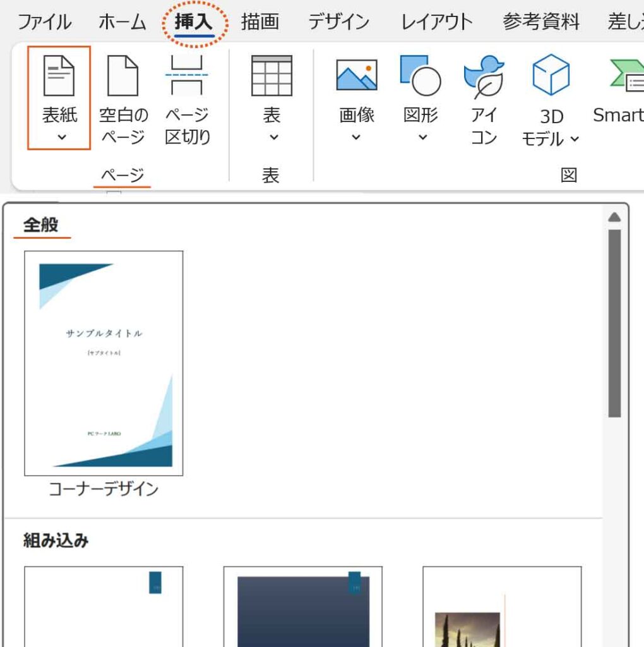
Task: Click the 画像 picture icon
Action: 357,76
